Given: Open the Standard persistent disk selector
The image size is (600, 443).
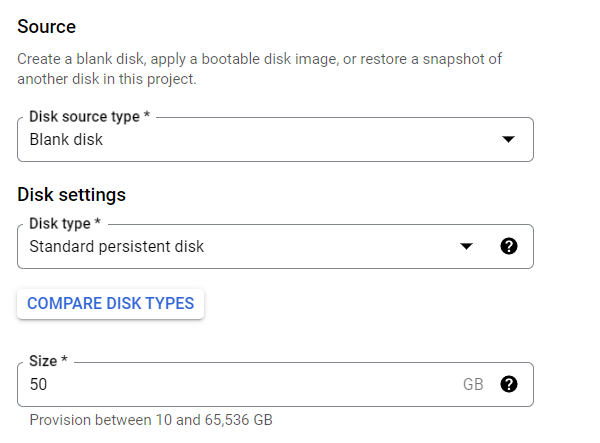Looking at the screenshot, I should click(x=275, y=246).
